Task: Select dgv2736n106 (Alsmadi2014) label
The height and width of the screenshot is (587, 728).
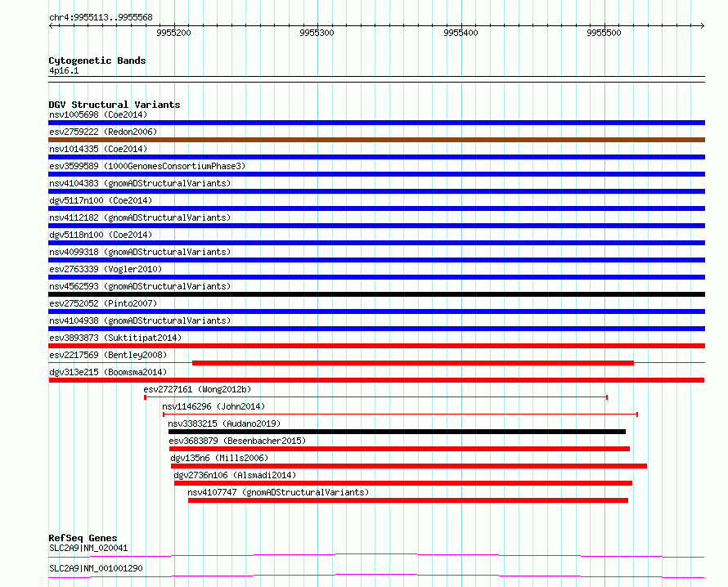Action: click(x=235, y=475)
